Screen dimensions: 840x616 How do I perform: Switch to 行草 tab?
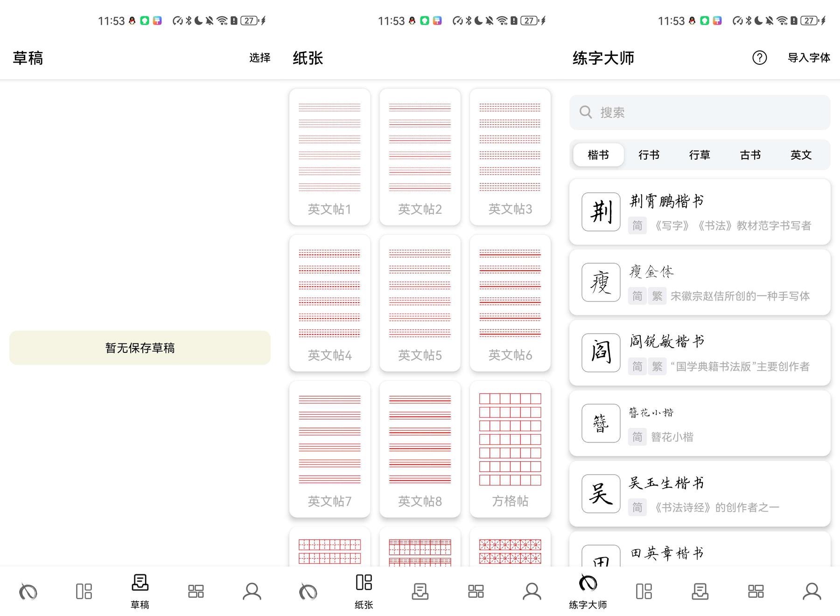pyautogui.click(x=700, y=155)
